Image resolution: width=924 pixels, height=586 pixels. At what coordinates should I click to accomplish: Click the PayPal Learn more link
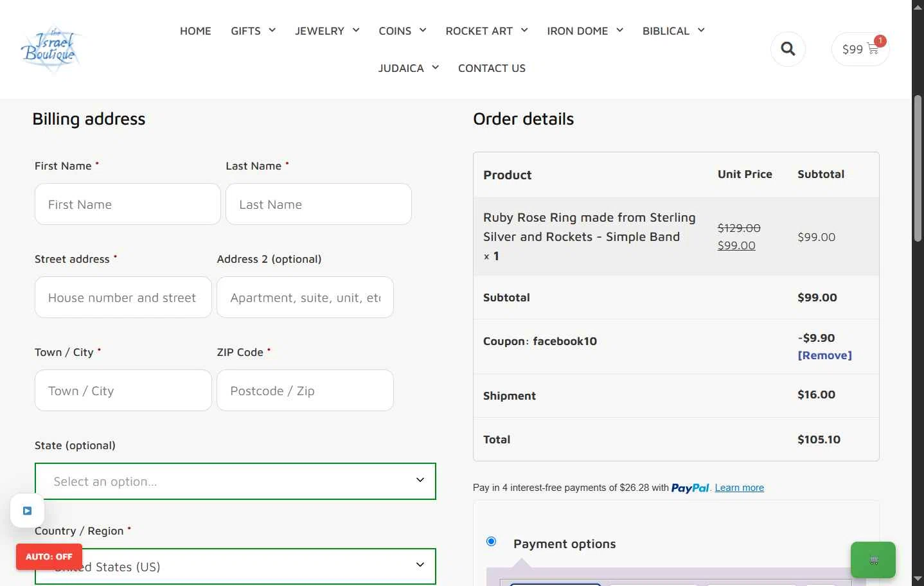pyautogui.click(x=739, y=488)
